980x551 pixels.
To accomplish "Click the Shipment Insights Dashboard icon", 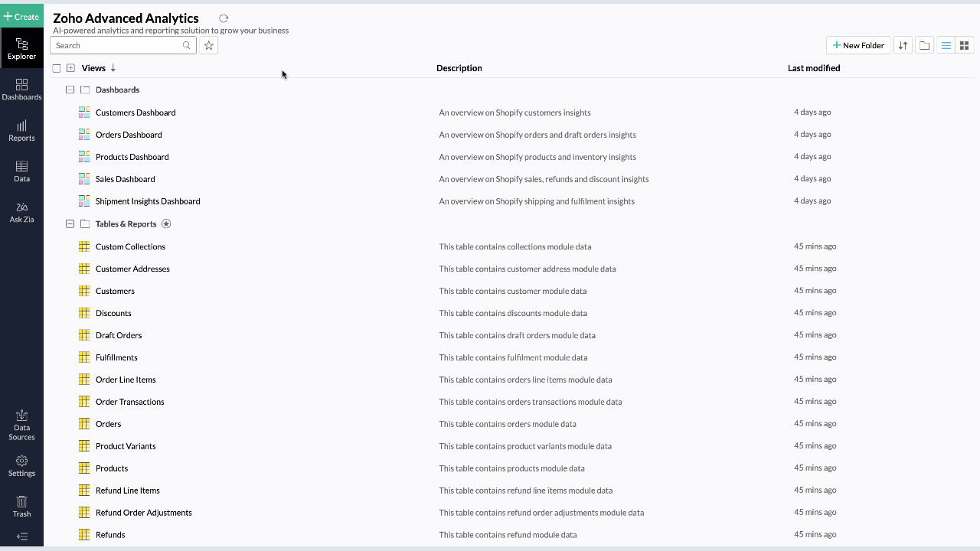I will 84,201.
